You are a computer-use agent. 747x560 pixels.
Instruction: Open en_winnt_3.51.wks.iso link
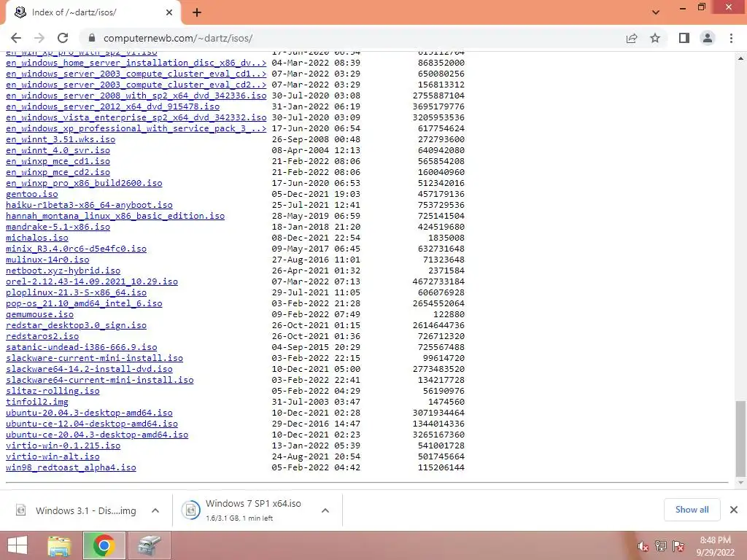pos(61,139)
